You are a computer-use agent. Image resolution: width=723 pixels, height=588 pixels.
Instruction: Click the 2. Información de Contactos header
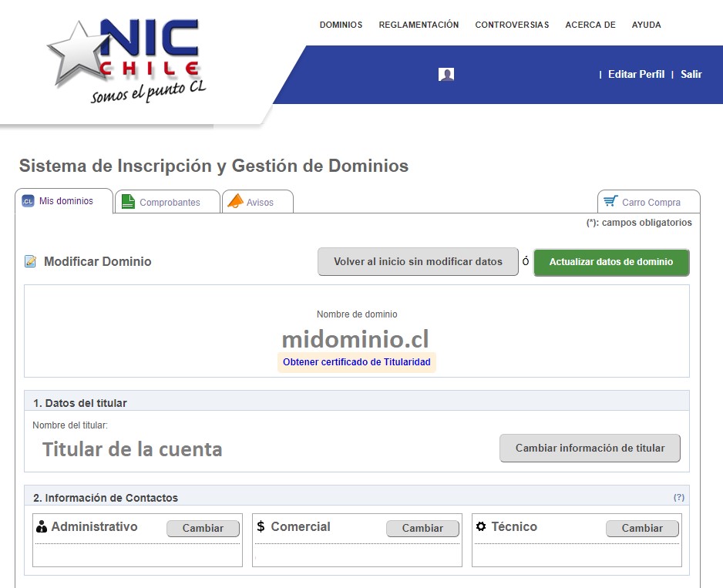point(105,498)
